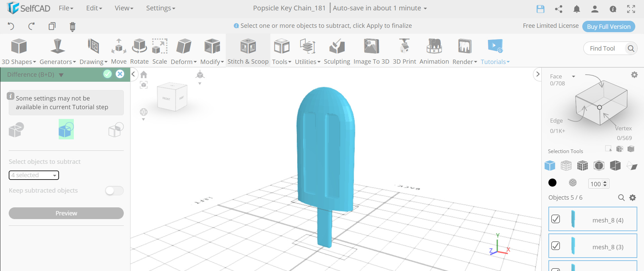Expand the Difference (B+D) mode dropdown

click(x=61, y=75)
